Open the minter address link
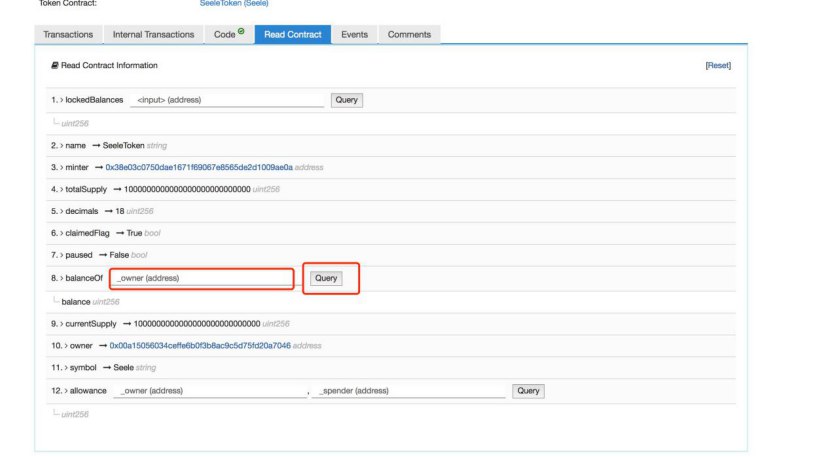This screenshot has width=829, height=457. pyautogui.click(x=199, y=167)
